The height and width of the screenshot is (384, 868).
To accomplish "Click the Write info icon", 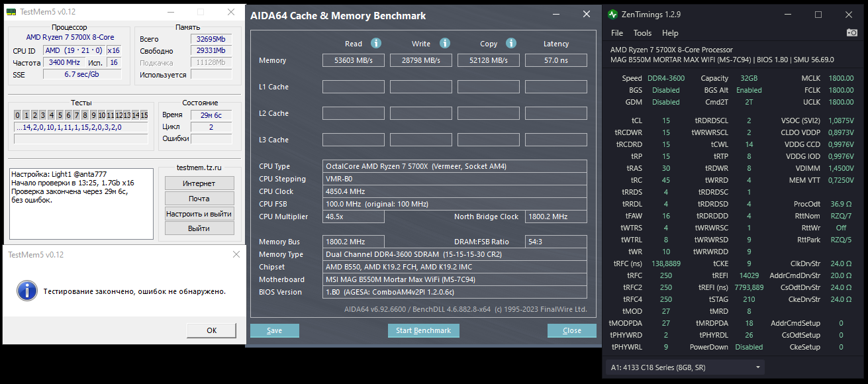I will pyautogui.click(x=445, y=43).
